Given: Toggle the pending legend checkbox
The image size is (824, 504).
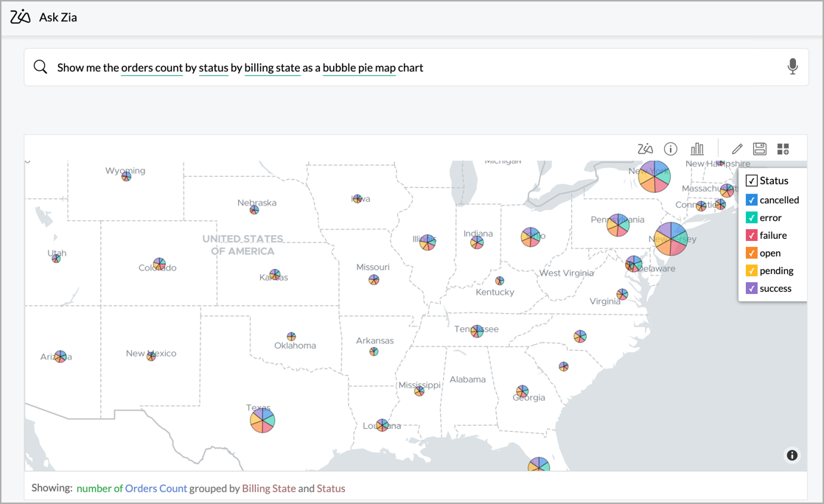Looking at the screenshot, I should (x=751, y=270).
